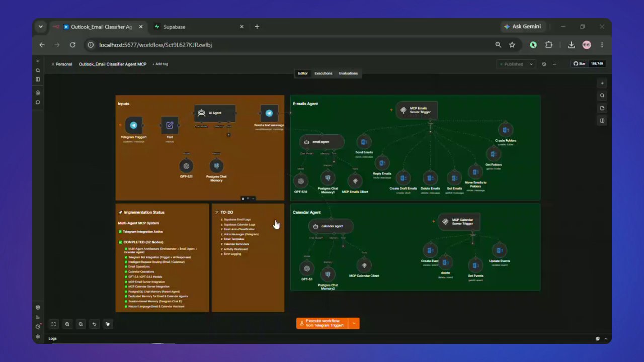Open the MCP Calendar Server Trigger node
The height and width of the screenshot is (362, 644).
459,222
